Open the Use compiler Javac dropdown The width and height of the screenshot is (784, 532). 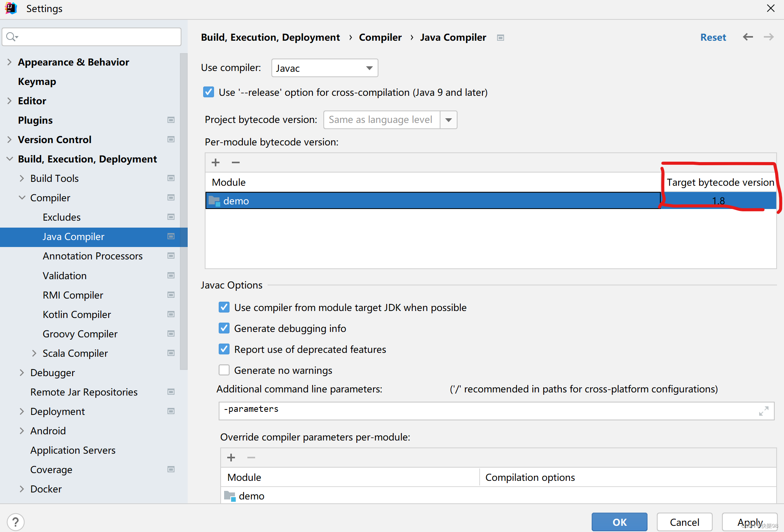(325, 68)
